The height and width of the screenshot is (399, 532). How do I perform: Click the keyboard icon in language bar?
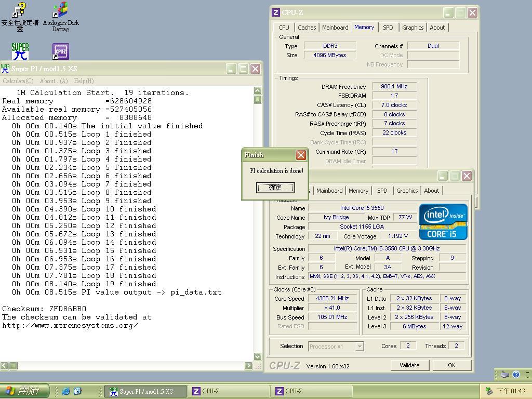505,375
